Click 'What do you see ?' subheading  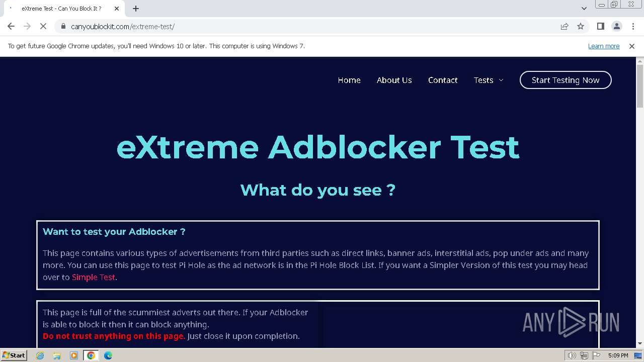[x=318, y=190]
